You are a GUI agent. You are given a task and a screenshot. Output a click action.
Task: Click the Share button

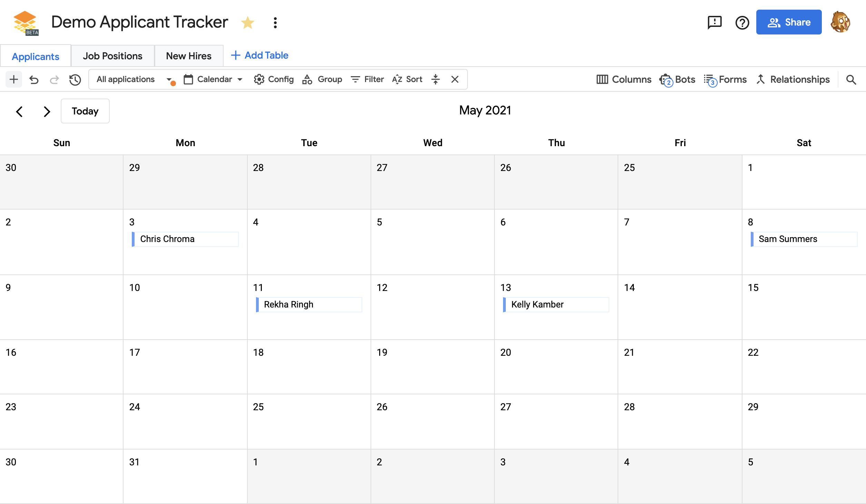(789, 22)
